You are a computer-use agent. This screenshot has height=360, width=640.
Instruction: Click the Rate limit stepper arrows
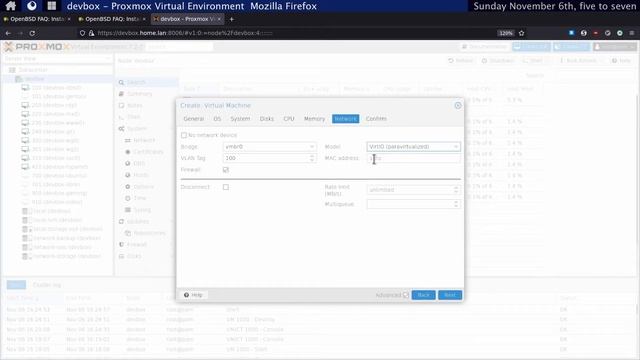pos(456,190)
